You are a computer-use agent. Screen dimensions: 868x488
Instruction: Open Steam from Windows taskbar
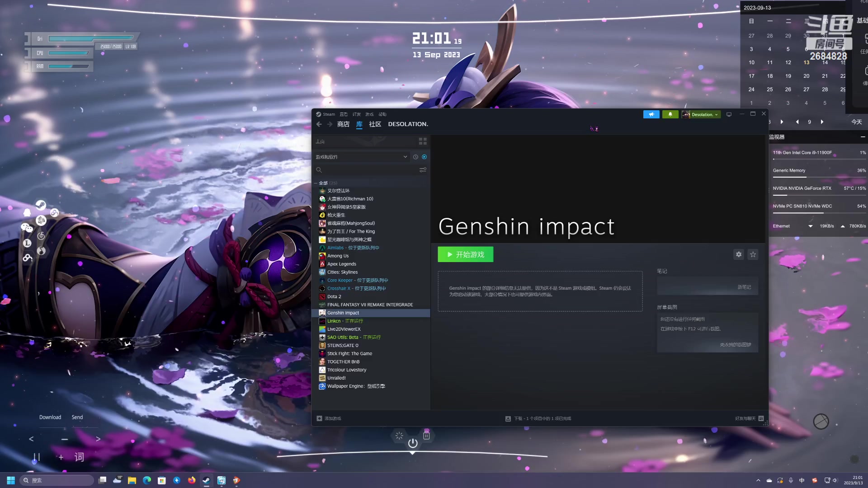click(206, 480)
